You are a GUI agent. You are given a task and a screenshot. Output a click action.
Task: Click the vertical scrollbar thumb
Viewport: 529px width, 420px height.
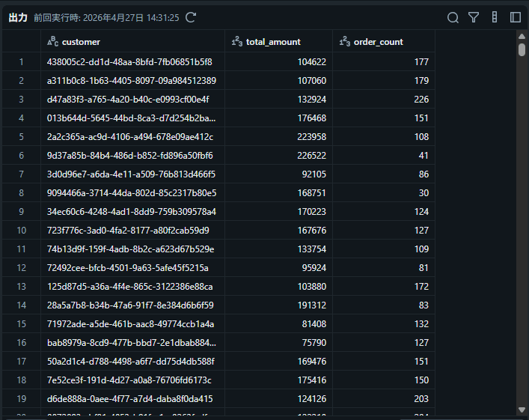[x=522, y=49]
